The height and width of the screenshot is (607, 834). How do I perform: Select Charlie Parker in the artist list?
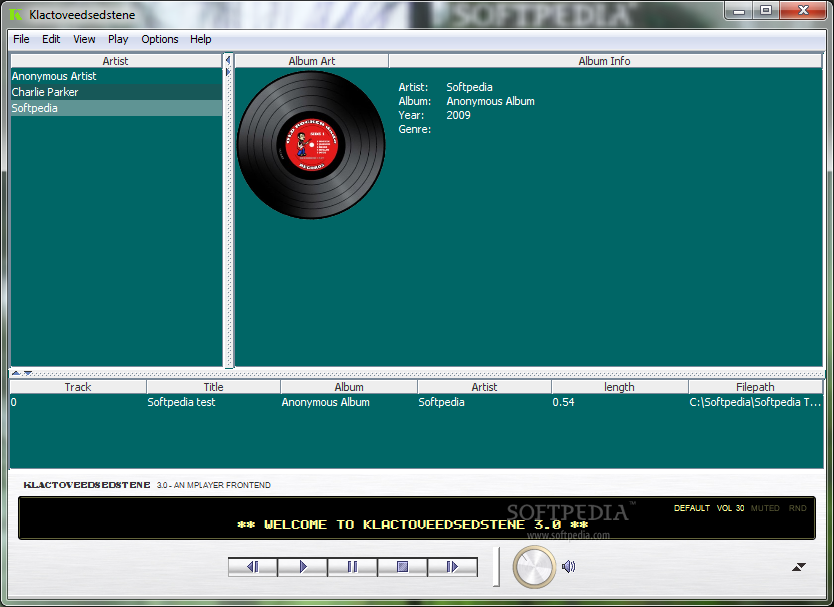[x=116, y=92]
